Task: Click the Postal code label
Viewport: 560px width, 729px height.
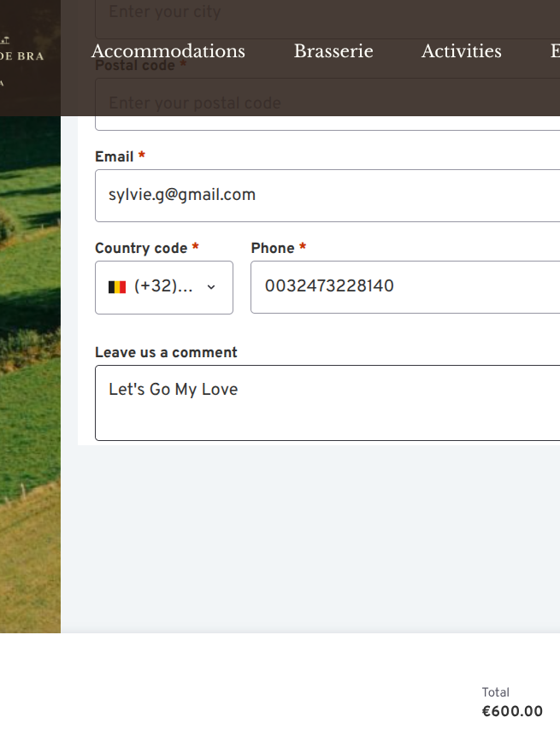Action: coord(135,66)
